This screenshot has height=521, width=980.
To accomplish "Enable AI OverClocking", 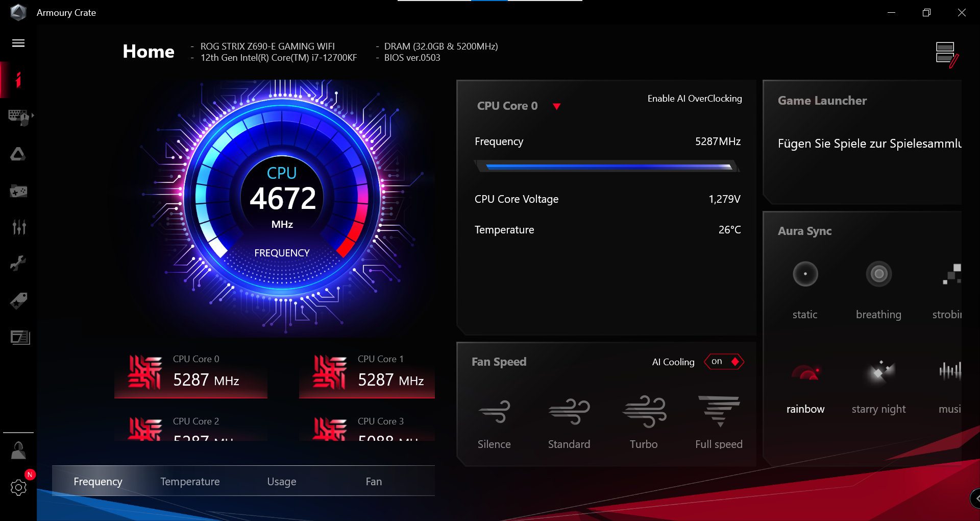I will point(694,99).
